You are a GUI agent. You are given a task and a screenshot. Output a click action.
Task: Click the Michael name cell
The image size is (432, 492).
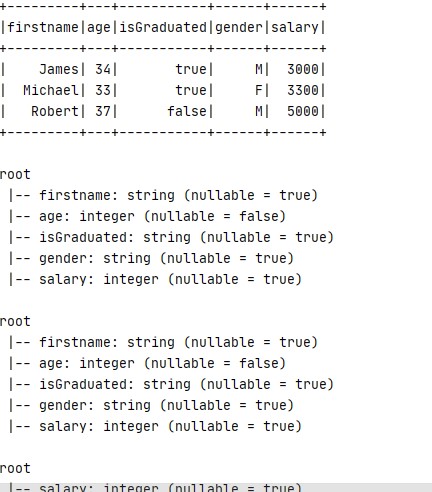(51, 90)
